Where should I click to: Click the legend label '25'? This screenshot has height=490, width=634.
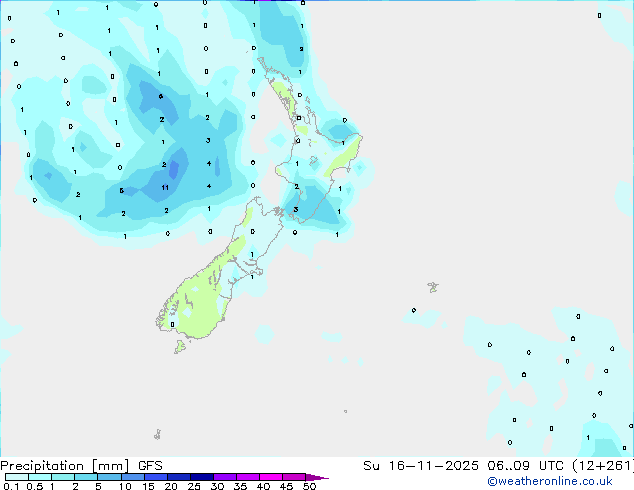click(x=194, y=486)
